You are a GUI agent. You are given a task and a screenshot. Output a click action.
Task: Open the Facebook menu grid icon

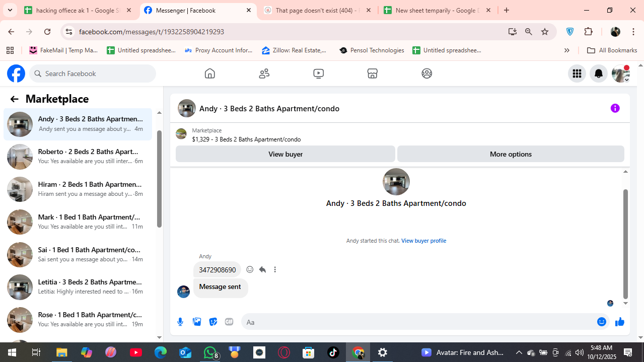pyautogui.click(x=577, y=74)
